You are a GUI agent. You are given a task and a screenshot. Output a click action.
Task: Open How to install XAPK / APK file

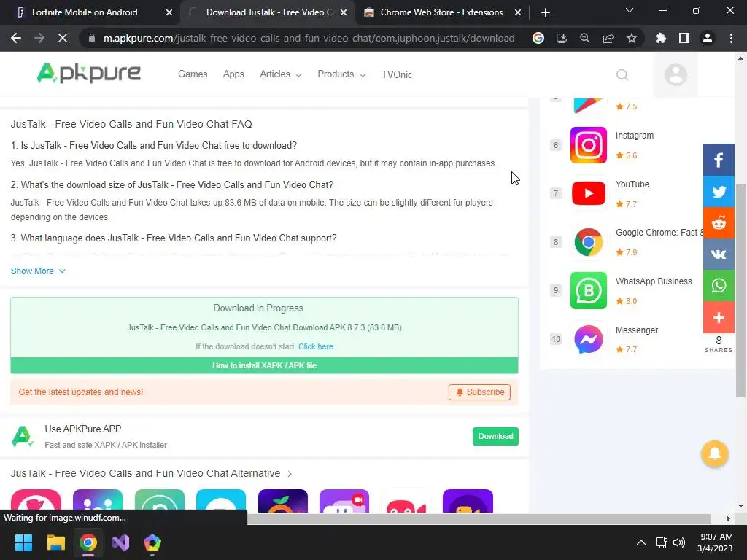pos(264,365)
